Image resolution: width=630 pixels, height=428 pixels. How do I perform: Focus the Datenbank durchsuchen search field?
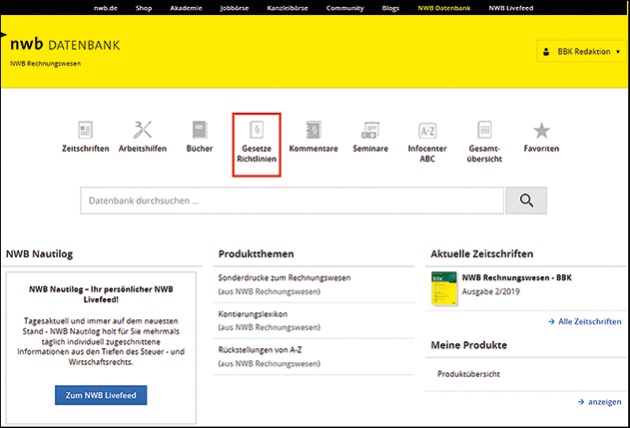click(292, 200)
